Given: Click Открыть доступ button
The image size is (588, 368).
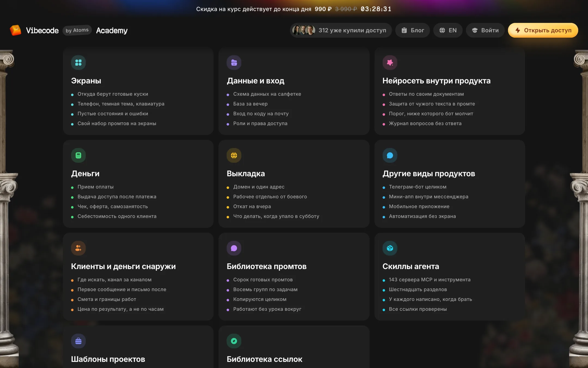Looking at the screenshot, I should click(x=543, y=30).
